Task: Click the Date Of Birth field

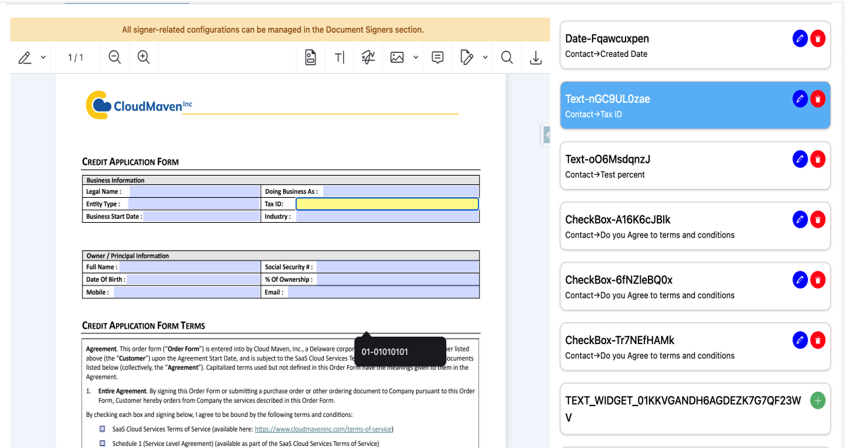Action: 193,279
